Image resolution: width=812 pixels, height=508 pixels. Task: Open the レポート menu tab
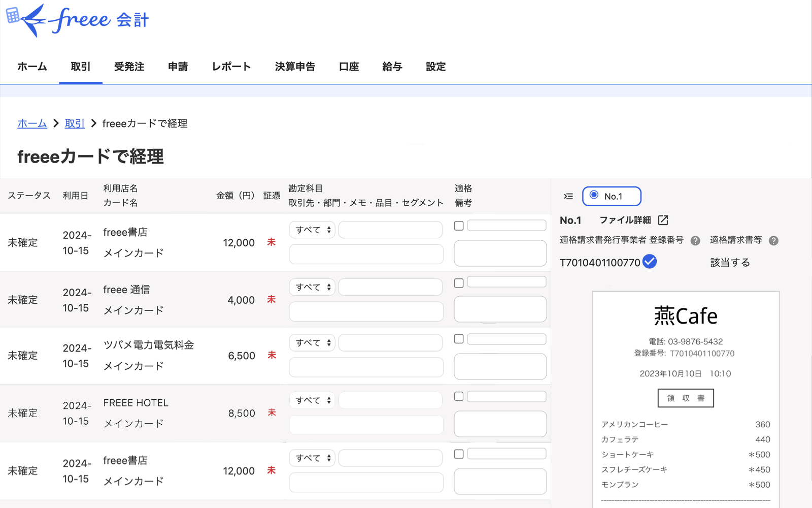coord(231,67)
